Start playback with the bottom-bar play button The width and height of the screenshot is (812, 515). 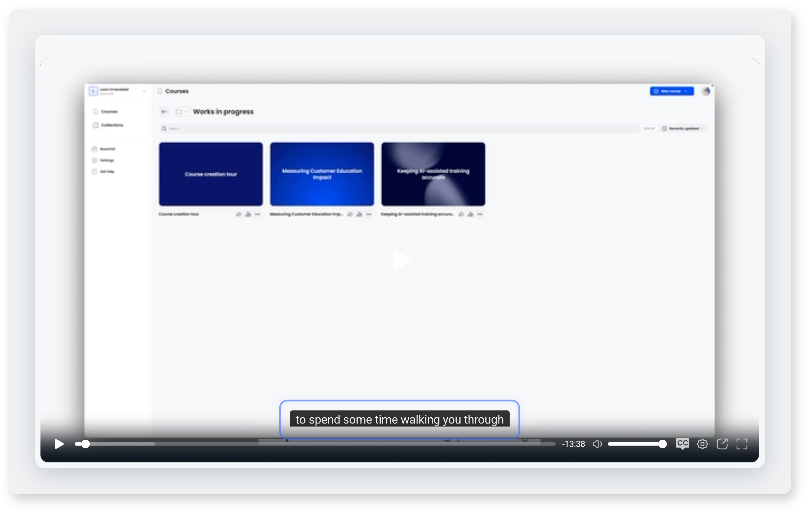(x=59, y=444)
